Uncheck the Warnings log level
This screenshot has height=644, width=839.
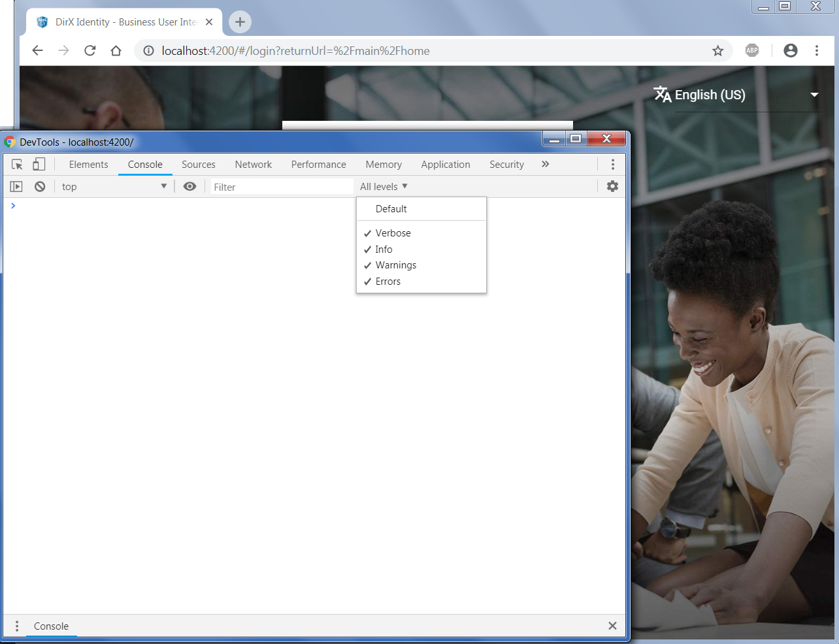pos(395,265)
